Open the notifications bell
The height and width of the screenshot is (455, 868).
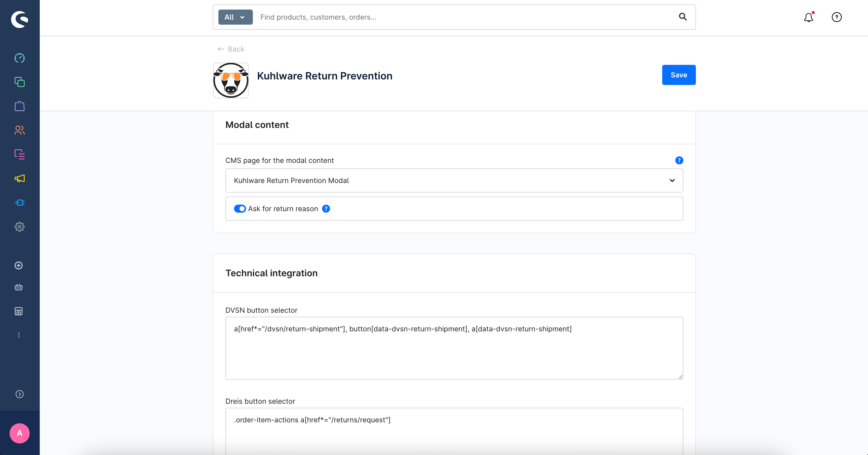pos(809,17)
